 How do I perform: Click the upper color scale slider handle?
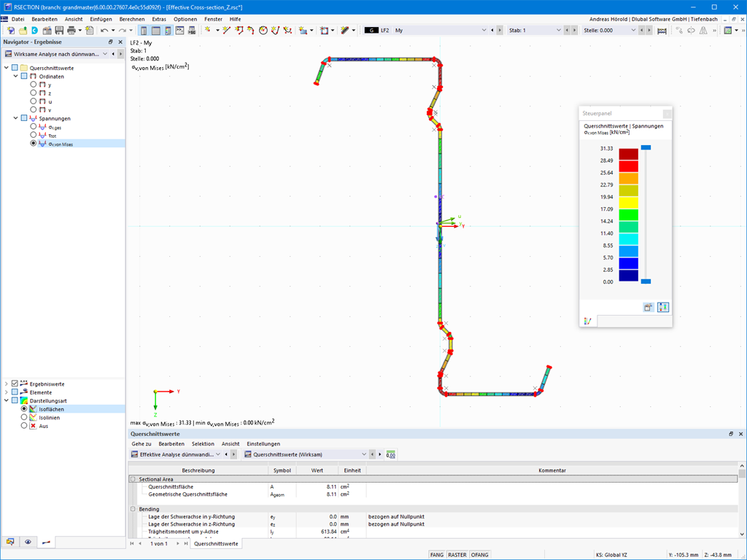(646, 147)
